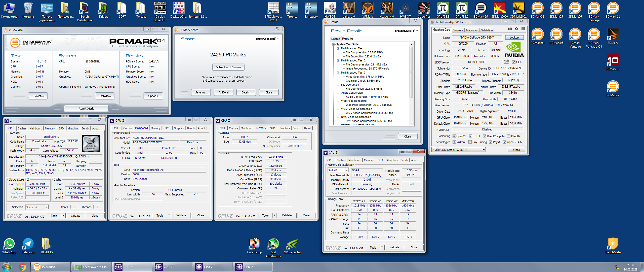Screen dimensions: 644x272
Task: Open the Valley 1.0 desktop shortcut
Action: click(349, 10)
